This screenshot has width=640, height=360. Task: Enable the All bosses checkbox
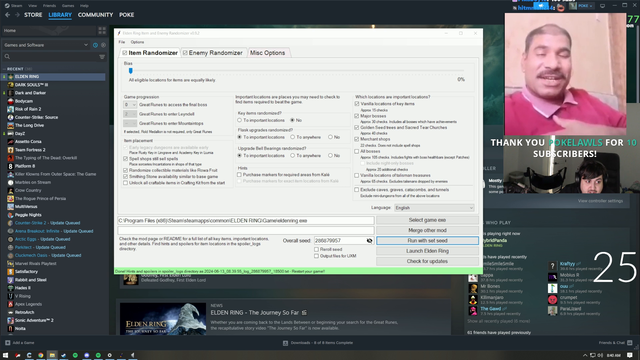(x=357, y=151)
